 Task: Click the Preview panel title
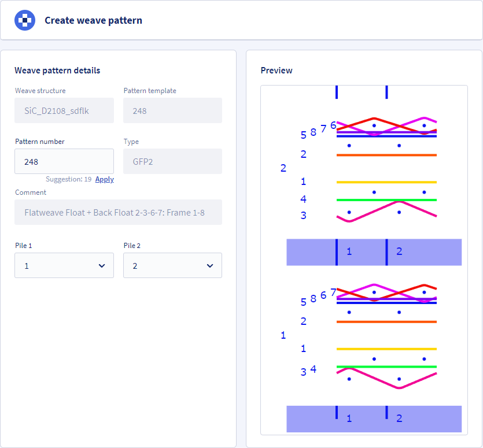coord(276,71)
